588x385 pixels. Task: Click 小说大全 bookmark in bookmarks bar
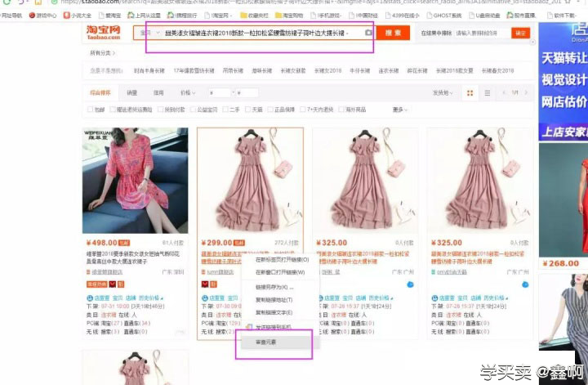click(x=78, y=16)
